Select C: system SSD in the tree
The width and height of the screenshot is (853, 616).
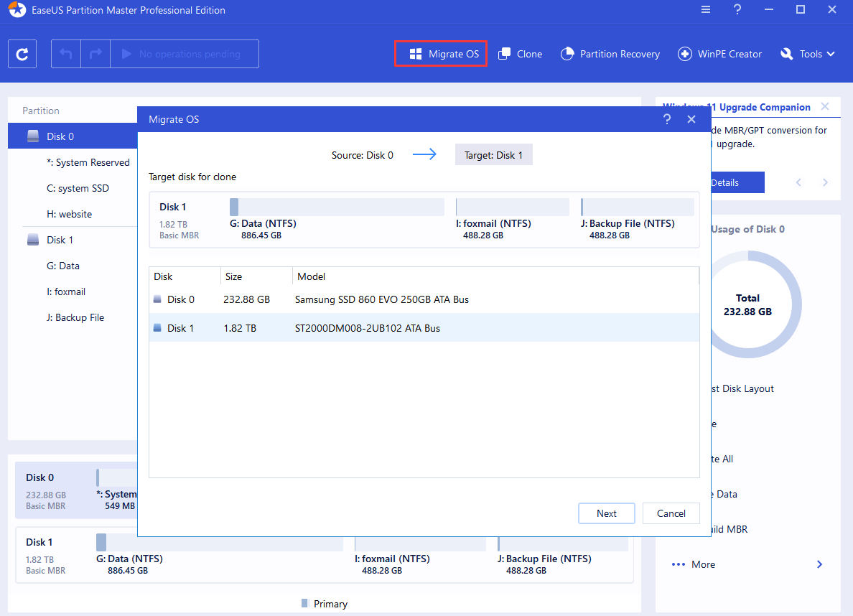[78, 188]
